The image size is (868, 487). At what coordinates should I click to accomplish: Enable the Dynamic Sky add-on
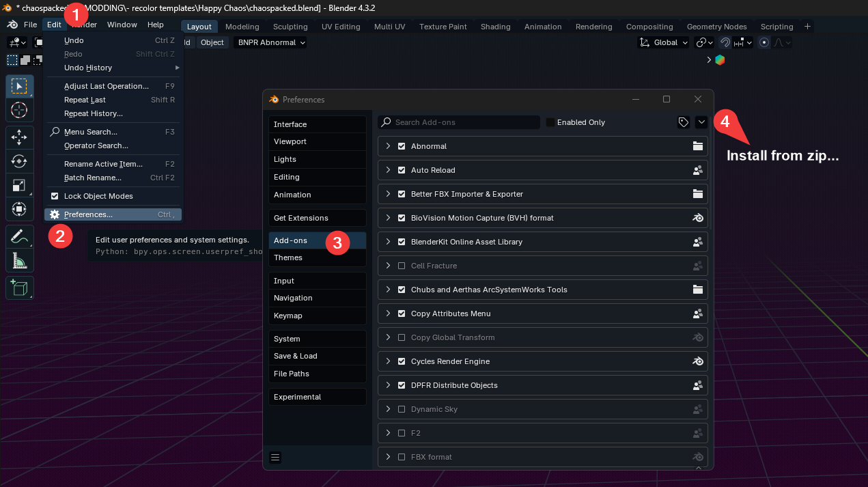[402, 409]
